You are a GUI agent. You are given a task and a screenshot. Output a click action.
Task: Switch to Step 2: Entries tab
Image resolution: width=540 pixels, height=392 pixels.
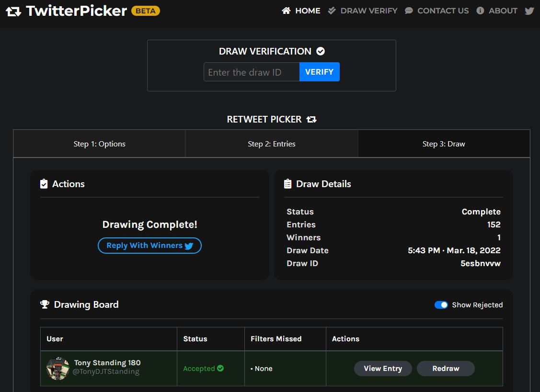[271, 144]
